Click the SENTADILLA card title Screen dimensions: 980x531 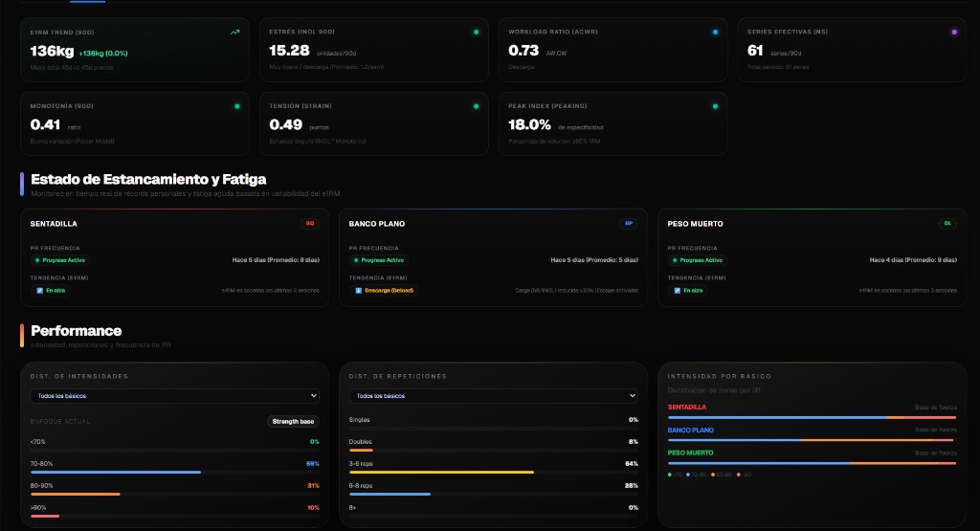54,224
